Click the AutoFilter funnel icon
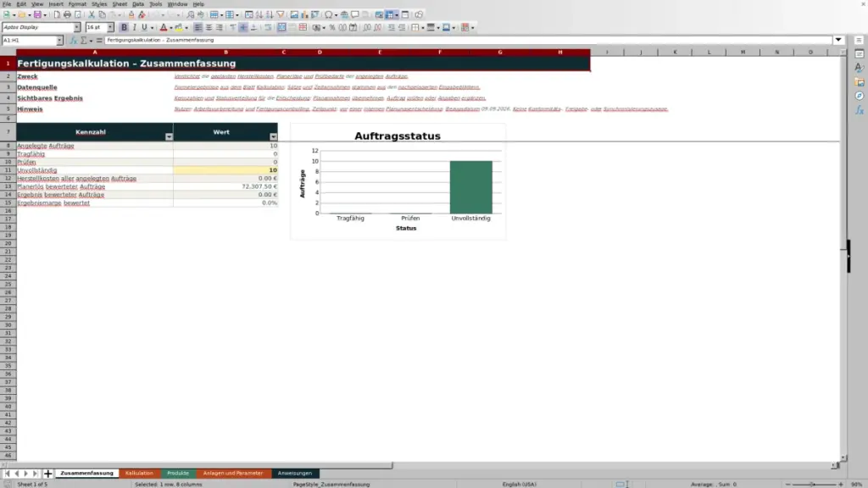The height and width of the screenshot is (488, 868). (281, 15)
